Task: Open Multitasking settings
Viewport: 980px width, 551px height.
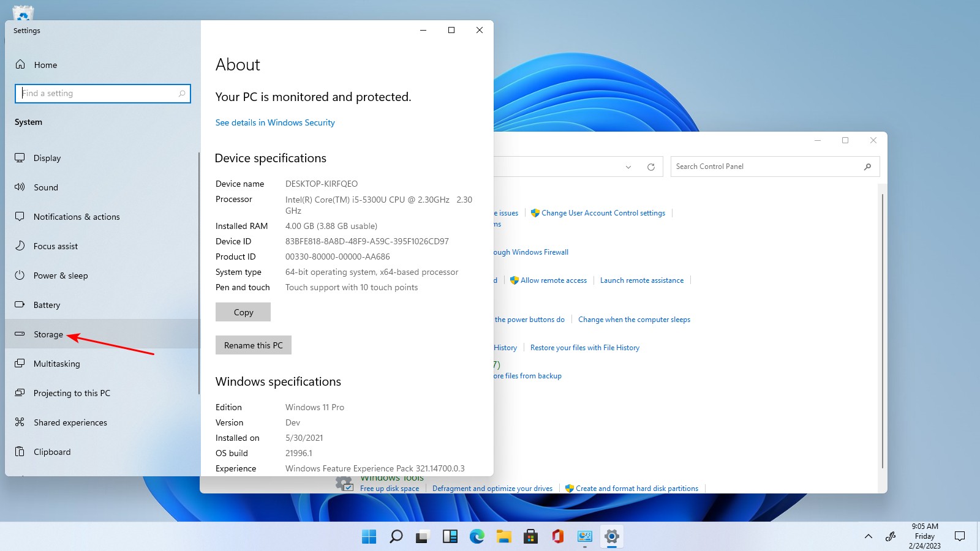Action: (102, 364)
